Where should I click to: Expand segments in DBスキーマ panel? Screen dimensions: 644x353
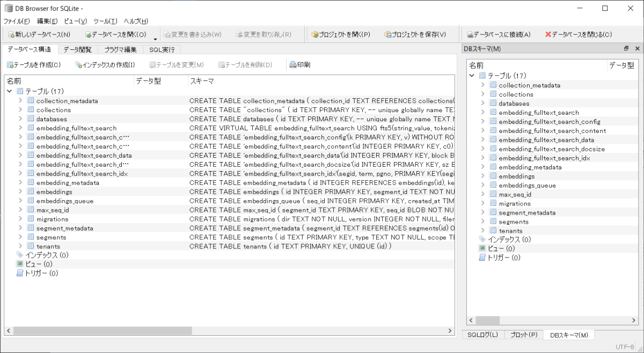pos(482,222)
